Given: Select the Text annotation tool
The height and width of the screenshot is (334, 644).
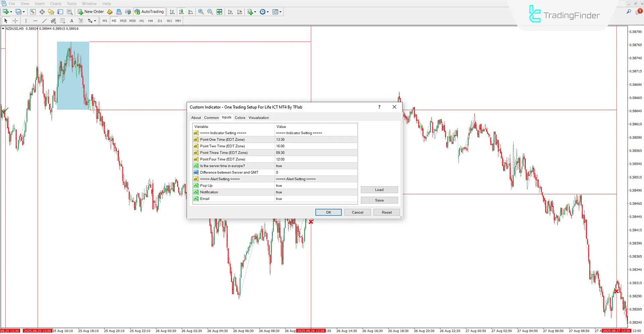Looking at the screenshot, I should point(71,20).
